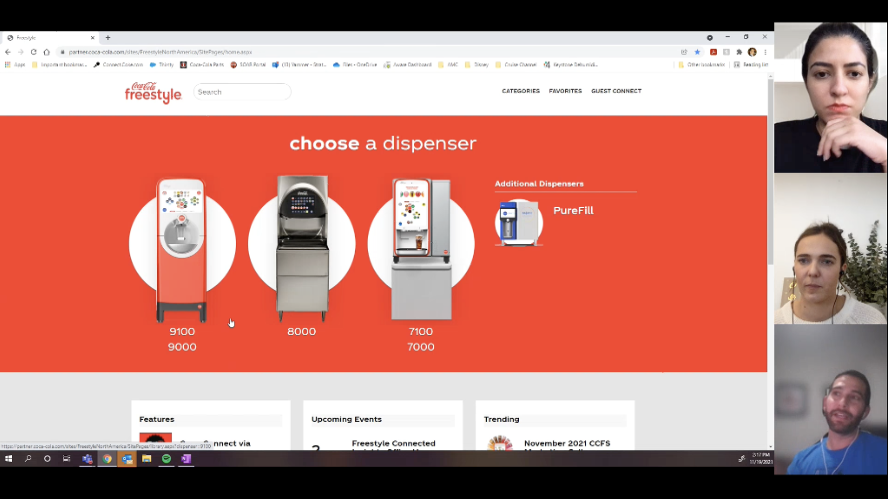Click the browser Home icon
The image size is (888, 500).
pyautogui.click(x=46, y=52)
